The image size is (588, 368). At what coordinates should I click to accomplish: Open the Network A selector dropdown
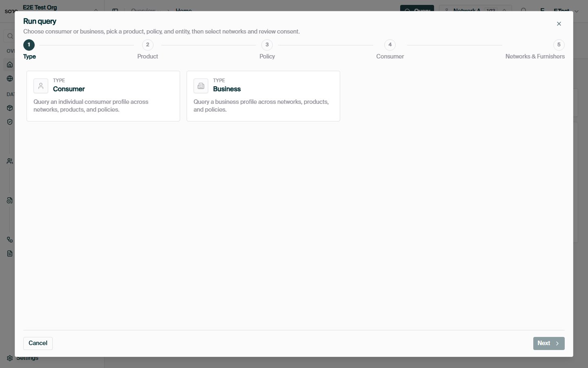[475, 10]
